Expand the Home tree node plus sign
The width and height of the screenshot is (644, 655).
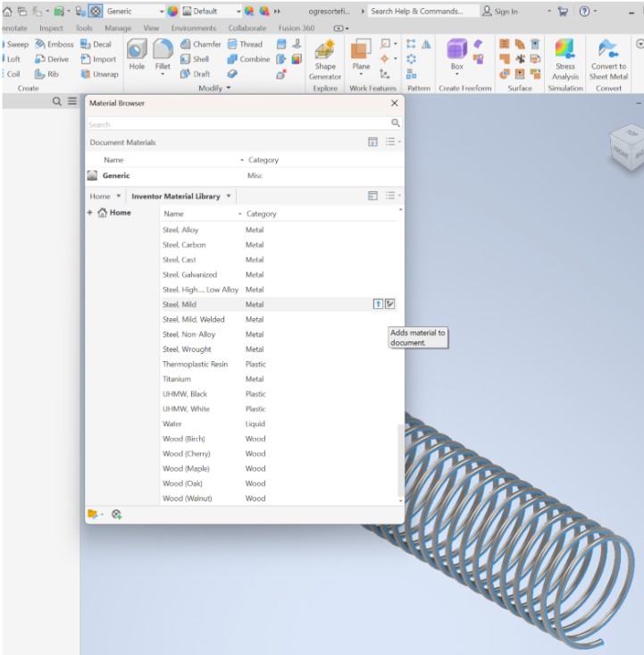pyautogui.click(x=90, y=213)
